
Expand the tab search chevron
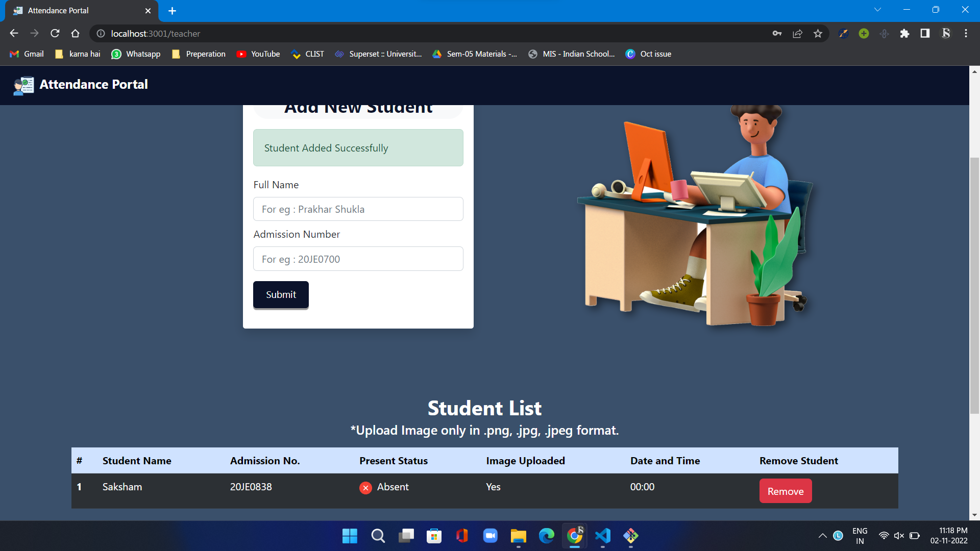(877, 10)
